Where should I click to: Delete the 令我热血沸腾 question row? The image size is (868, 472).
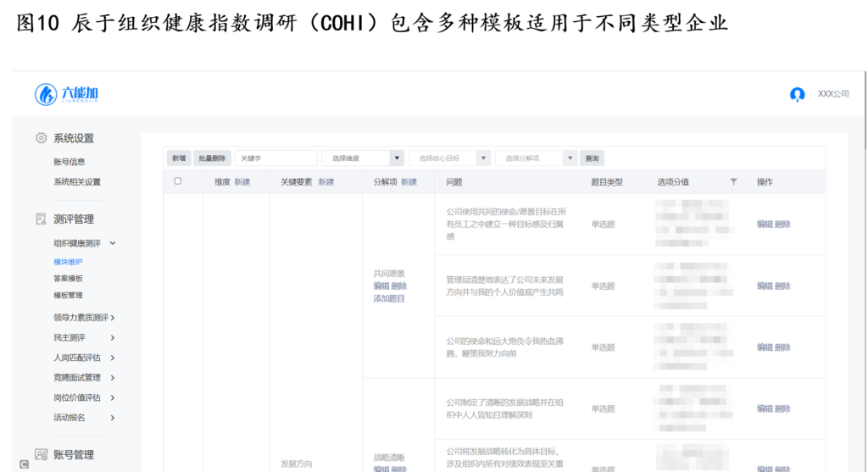(782, 347)
